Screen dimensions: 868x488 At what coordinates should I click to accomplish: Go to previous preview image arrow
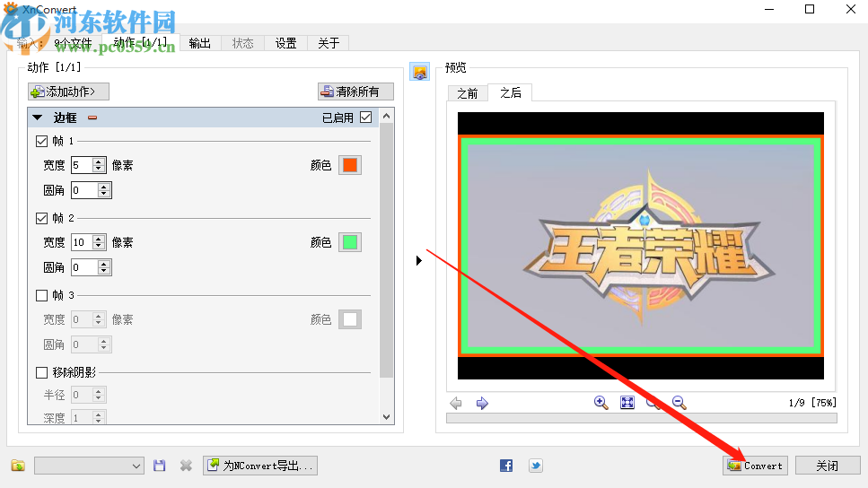point(456,404)
